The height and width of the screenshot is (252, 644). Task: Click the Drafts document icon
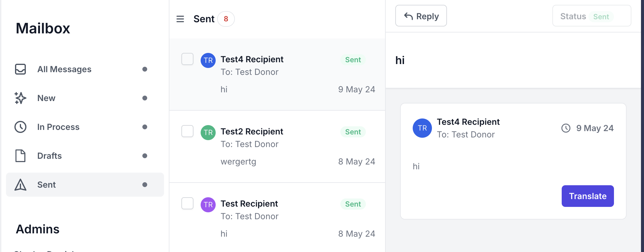pos(20,156)
